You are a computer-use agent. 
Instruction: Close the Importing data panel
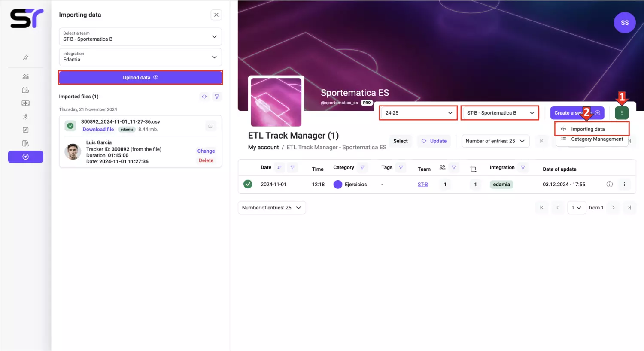[x=216, y=15]
